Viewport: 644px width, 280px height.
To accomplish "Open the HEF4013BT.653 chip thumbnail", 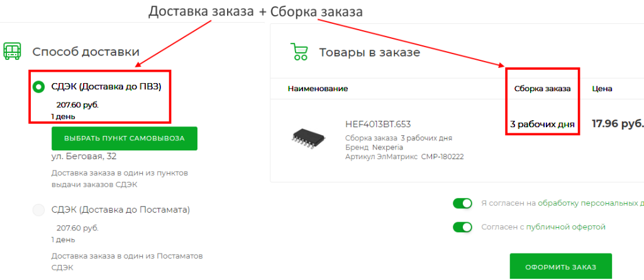I will click(308, 136).
